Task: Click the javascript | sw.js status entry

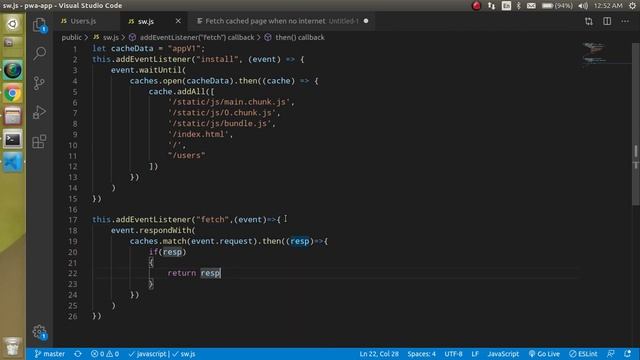Action: 162,354
